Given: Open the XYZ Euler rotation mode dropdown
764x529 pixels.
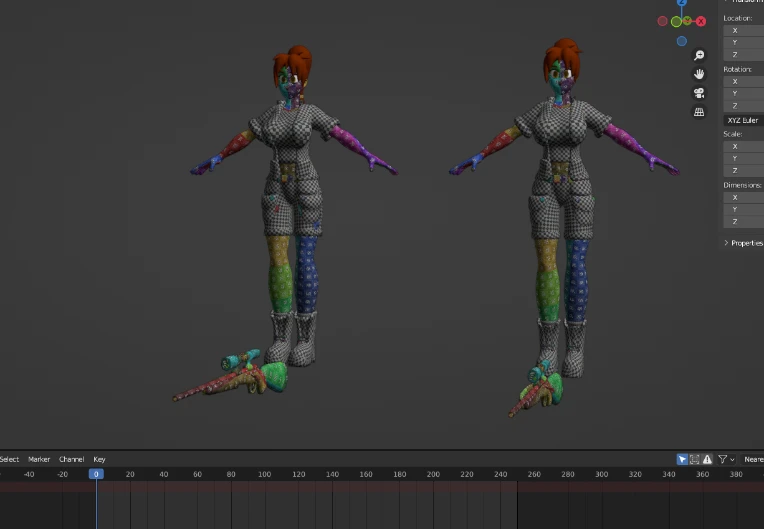Looking at the screenshot, I should tap(744, 120).
